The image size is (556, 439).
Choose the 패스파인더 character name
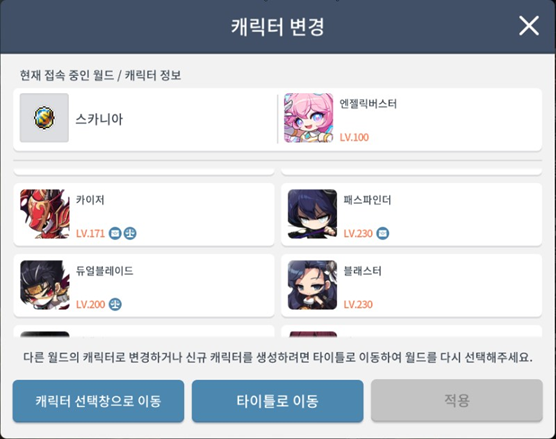pyautogui.click(x=367, y=200)
